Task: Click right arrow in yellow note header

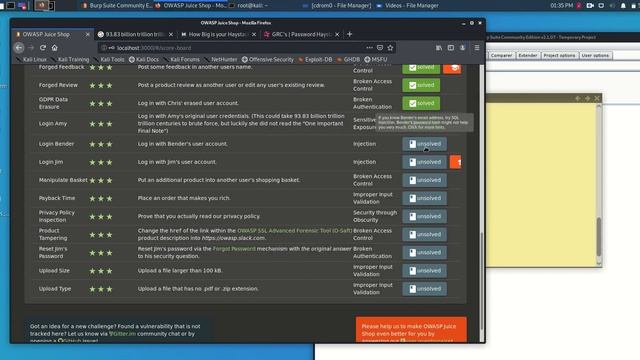Action: pyautogui.click(x=587, y=98)
